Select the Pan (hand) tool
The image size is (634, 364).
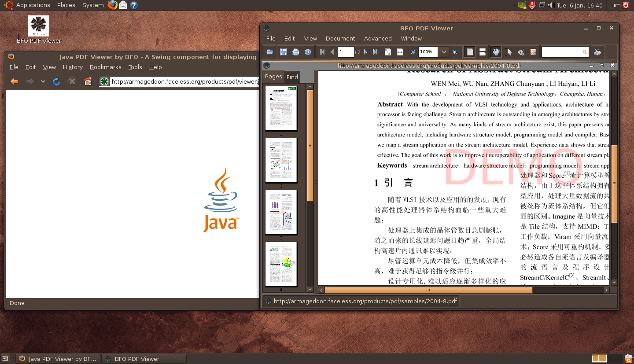[x=496, y=51]
